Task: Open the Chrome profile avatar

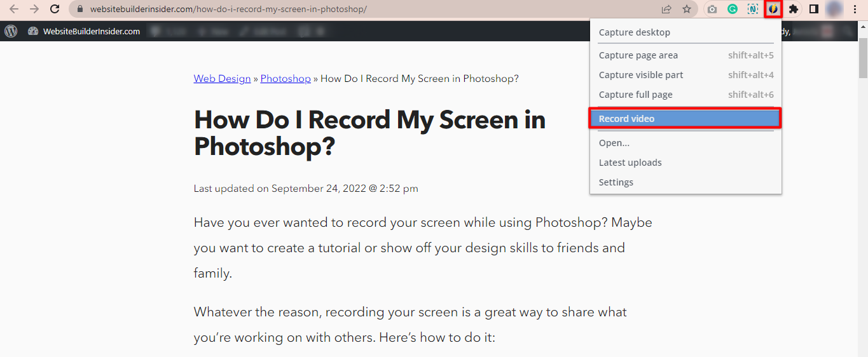Action: (x=834, y=10)
